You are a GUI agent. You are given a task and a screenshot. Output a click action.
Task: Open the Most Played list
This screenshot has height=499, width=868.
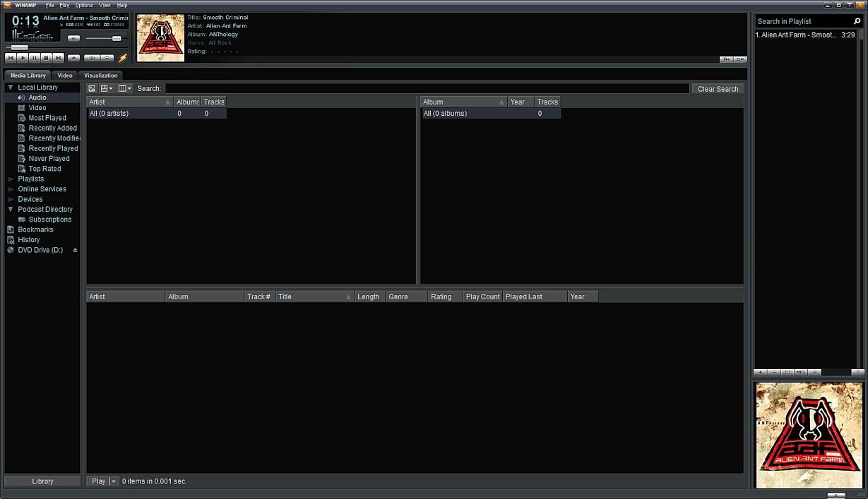click(47, 118)
